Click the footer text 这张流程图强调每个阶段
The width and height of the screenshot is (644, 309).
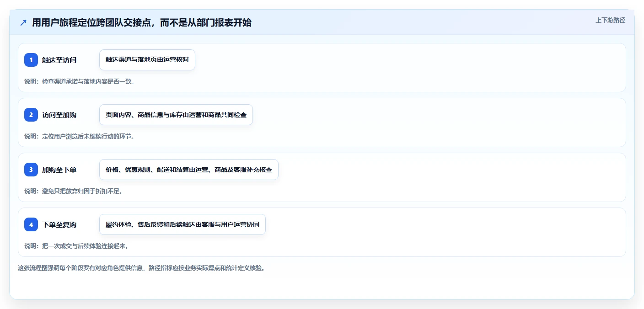(x=141, y=268)
